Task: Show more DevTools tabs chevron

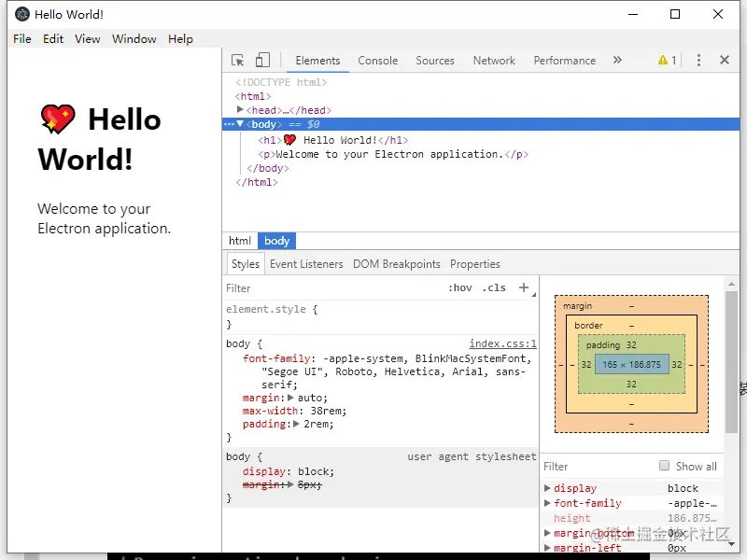Action: (617, 60)
